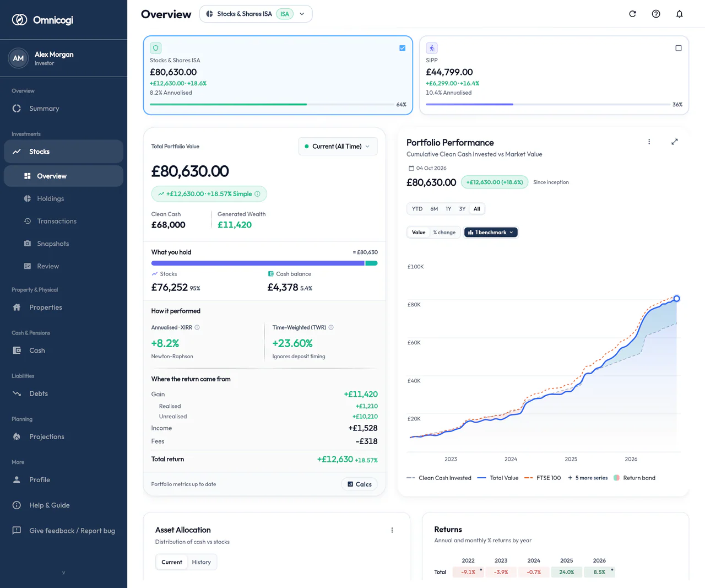The height and width of the screenshot is (588, 705).
Task: Open help via the question mark icon
Action: click(656, 14)
